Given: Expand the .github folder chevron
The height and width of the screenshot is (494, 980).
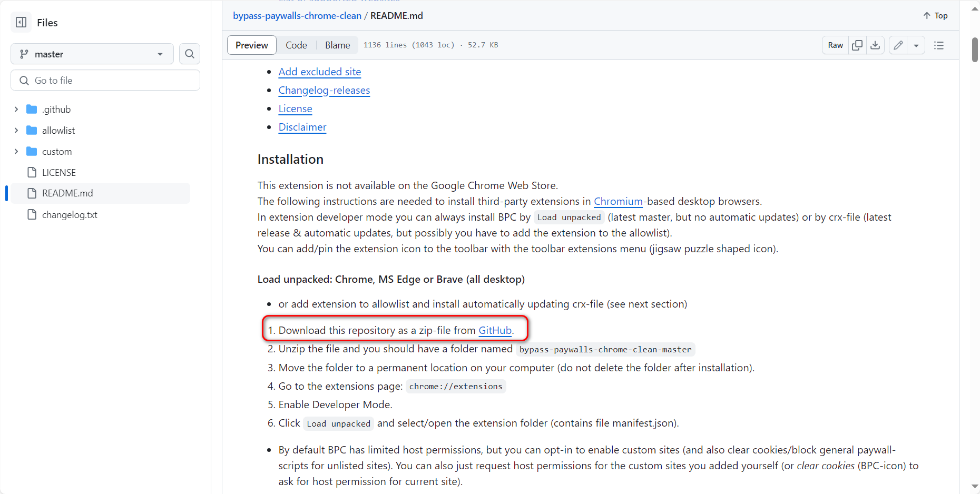Looking at the screenshot, I should point(16,109).
